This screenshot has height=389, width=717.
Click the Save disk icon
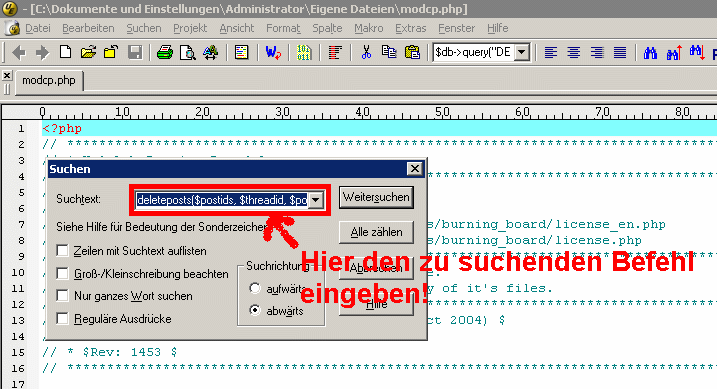[135, 52]
